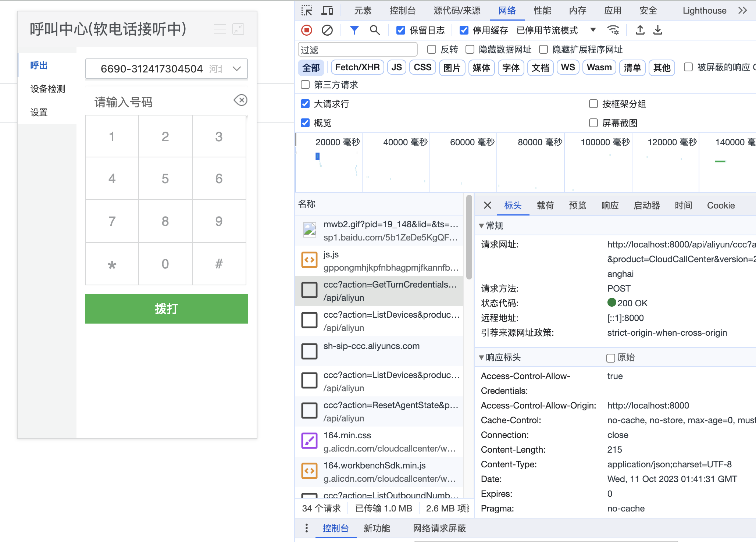Screen dimensions: 756x542
Task: Filter by CSS requests
Action: [422, 67]
